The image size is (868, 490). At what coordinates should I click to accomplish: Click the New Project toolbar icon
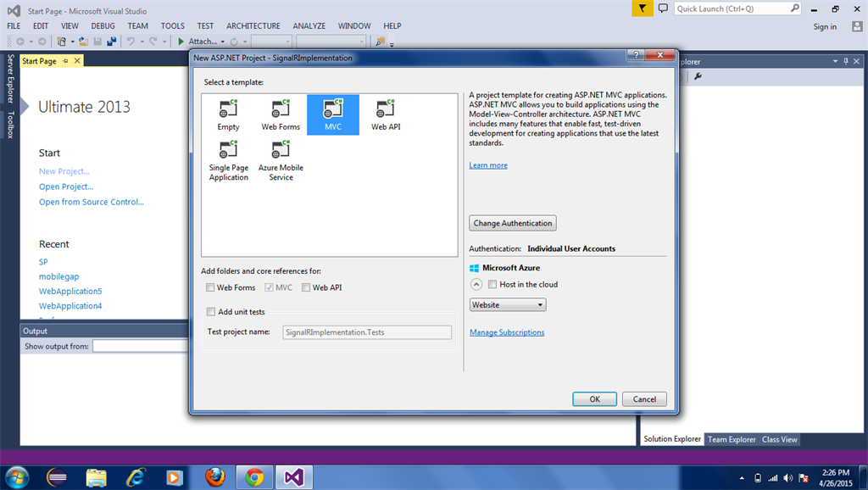61,42
